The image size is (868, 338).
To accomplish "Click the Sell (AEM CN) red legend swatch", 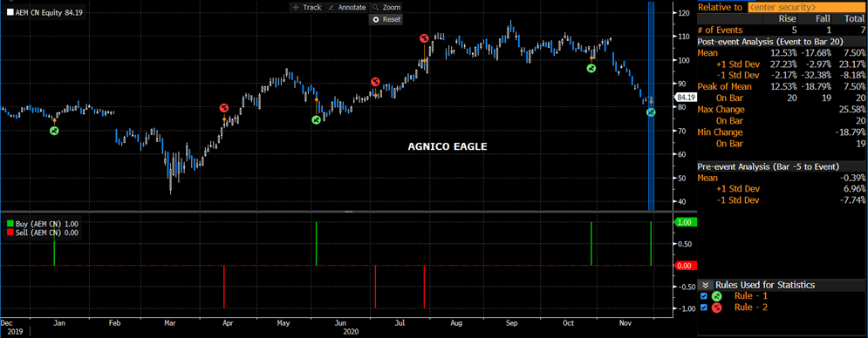I will [10, 233].
